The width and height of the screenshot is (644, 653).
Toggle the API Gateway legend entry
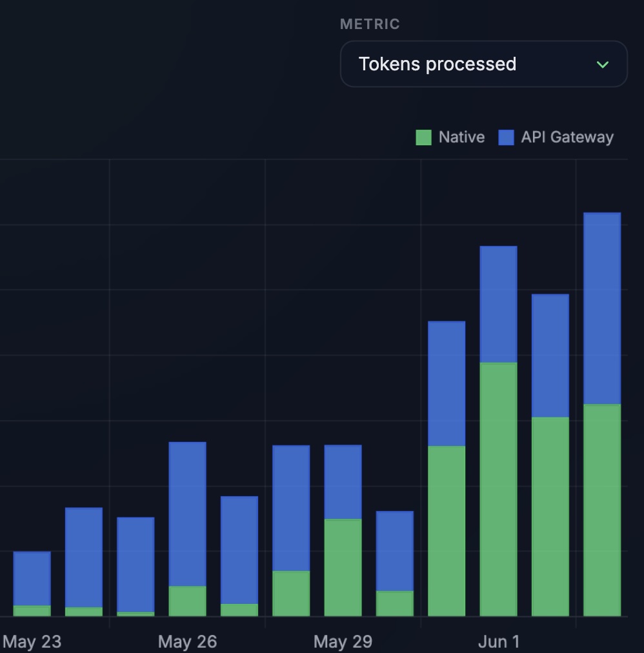coord(556,137)
